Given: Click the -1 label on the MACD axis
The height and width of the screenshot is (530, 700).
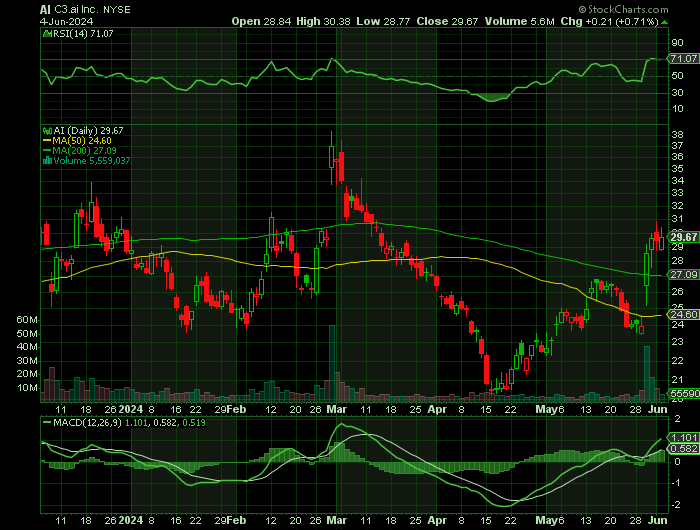Looking at the screenshot, I should coord(677,483).
